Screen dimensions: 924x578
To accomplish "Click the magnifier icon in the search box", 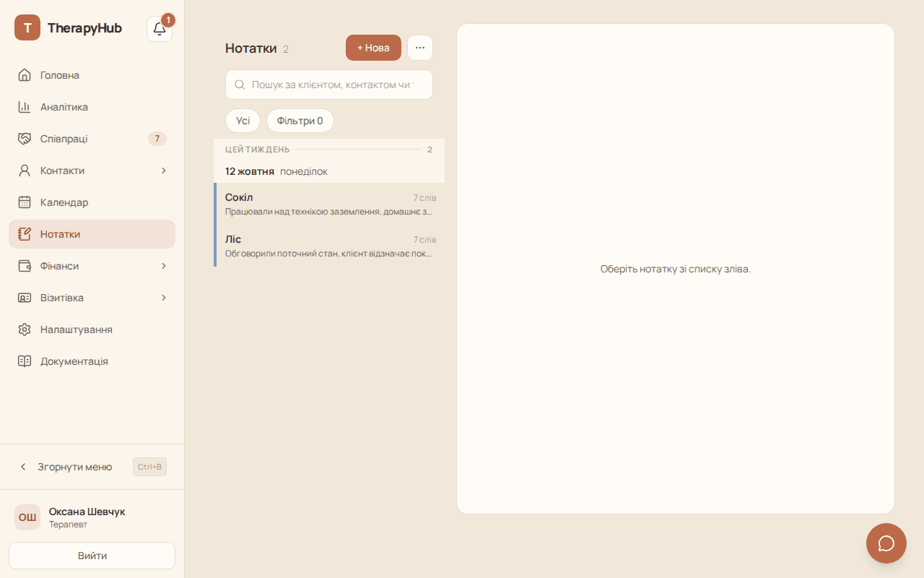I will point(240,85).
